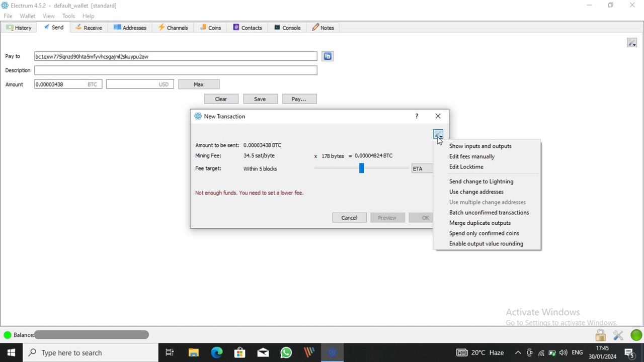The image size is (644, 362).
Task: Toggle Merge duplicate outputs option
Action: point(487,223)
